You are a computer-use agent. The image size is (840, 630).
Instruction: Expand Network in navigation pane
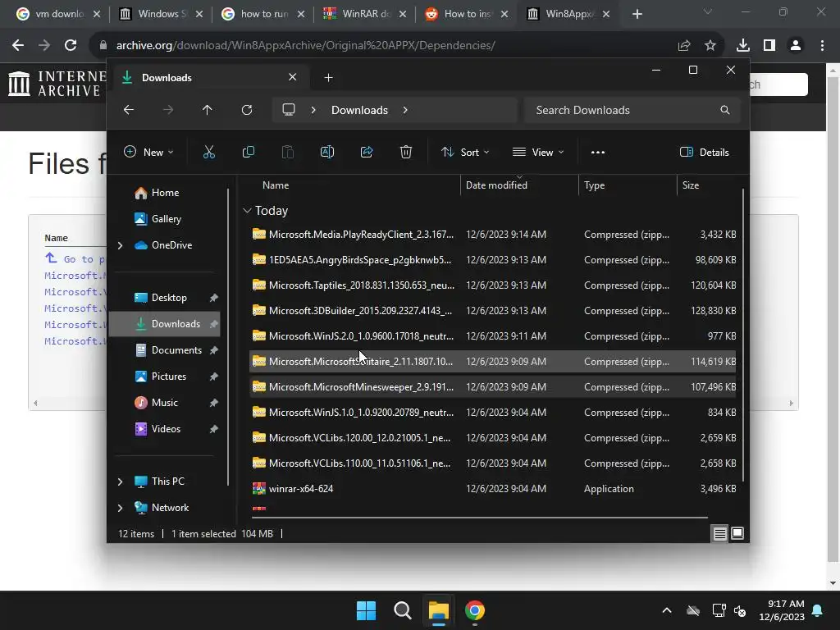click(120, 508)
